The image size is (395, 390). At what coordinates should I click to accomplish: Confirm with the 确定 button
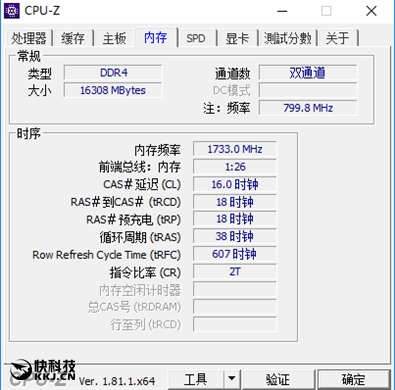click(354, 379)
